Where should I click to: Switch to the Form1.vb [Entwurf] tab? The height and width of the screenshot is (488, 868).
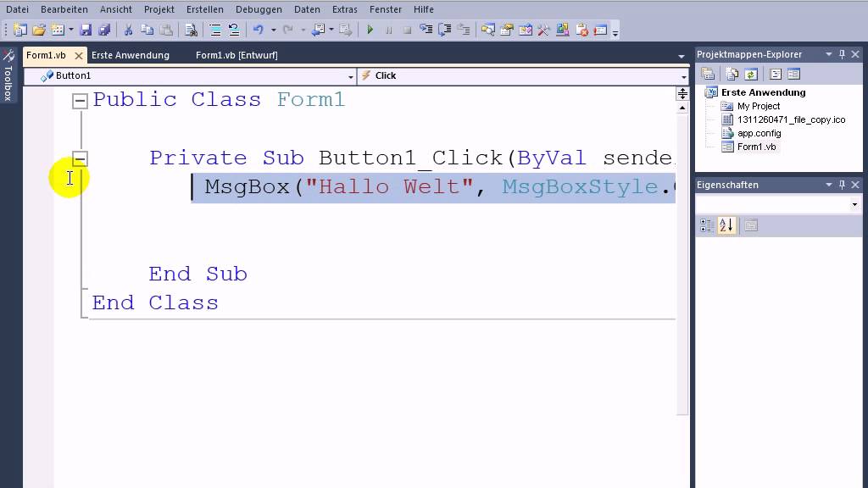pos(236,55)
